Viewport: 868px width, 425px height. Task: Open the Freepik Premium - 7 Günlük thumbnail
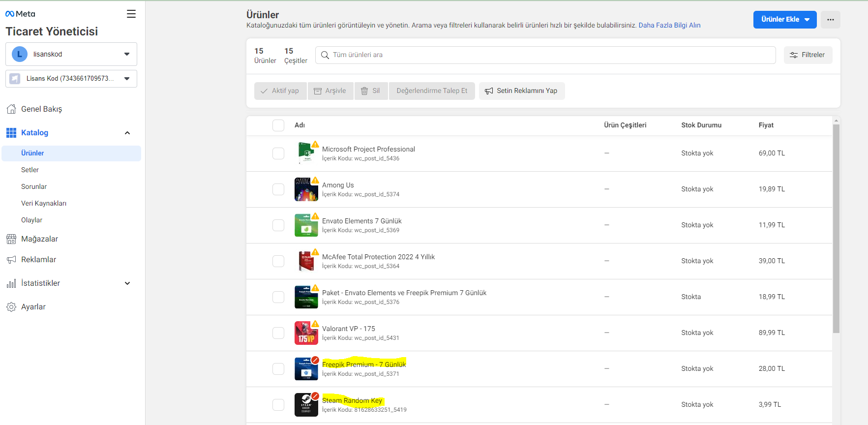[306, 369]
